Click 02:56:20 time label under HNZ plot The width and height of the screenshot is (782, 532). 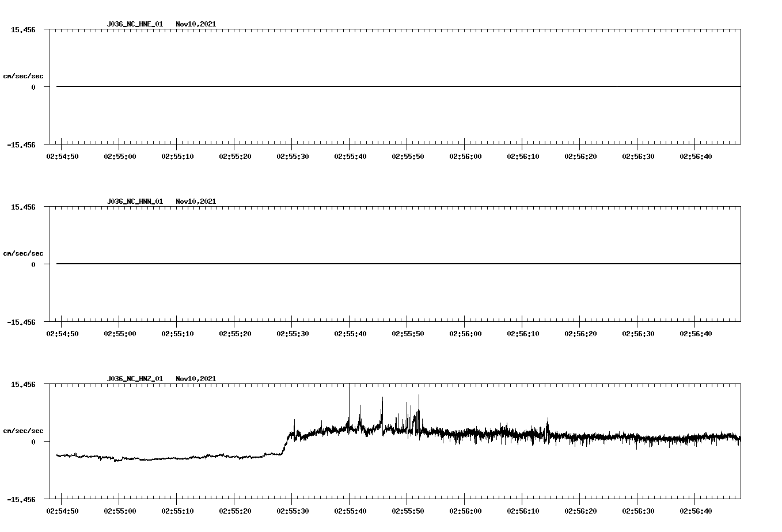[580, 511]
